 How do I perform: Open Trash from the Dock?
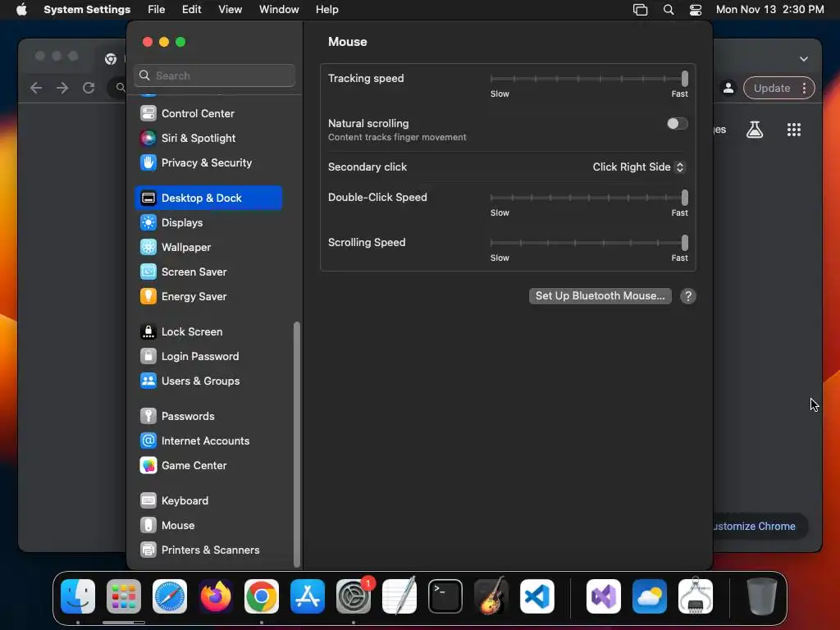click(x=762, y=596)
